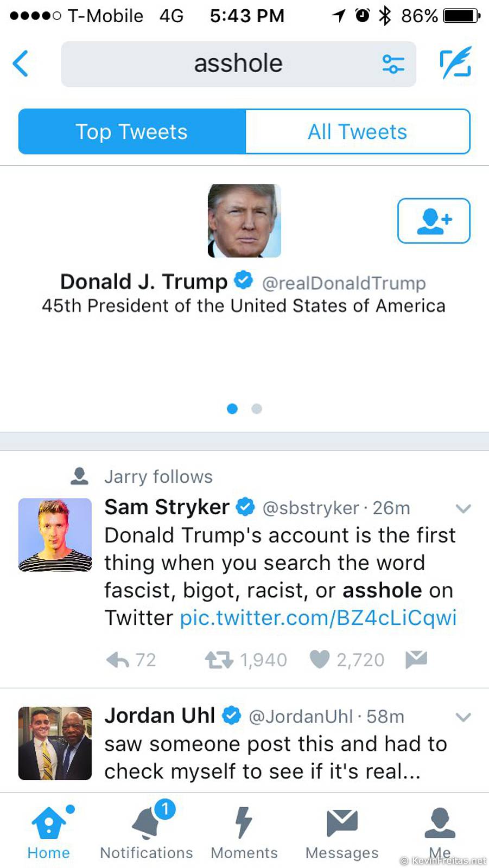Switch to Top Tweets tab

[132, 132]
